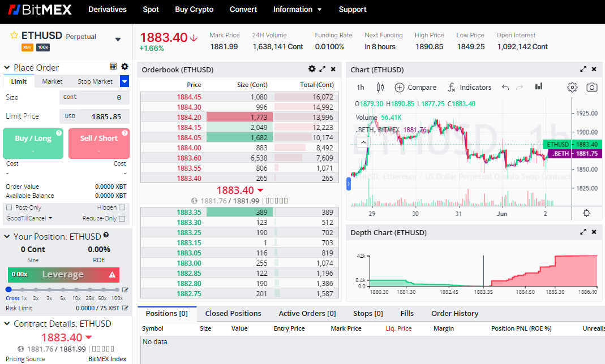Expand the Depth Chart to fullscreen

click(583, 232)
